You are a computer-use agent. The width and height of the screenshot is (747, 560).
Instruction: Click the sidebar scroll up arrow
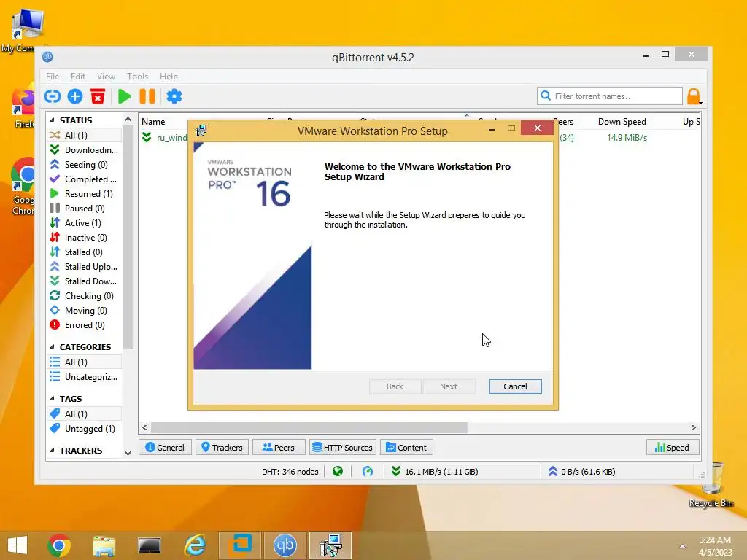click(128, 119)
